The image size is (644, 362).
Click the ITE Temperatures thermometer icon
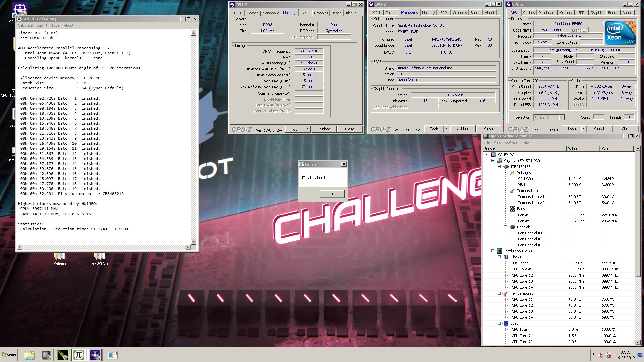[x=512, y=191]
